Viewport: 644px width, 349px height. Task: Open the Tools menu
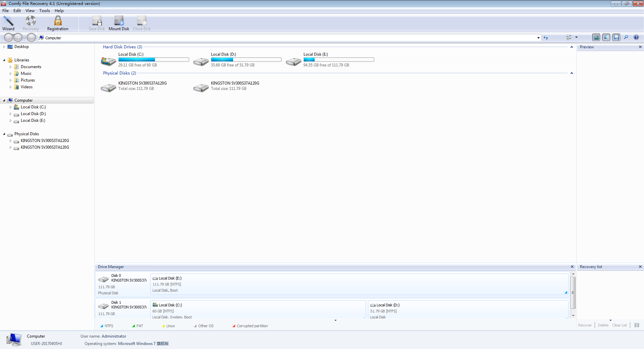click(x=44, y=11)
